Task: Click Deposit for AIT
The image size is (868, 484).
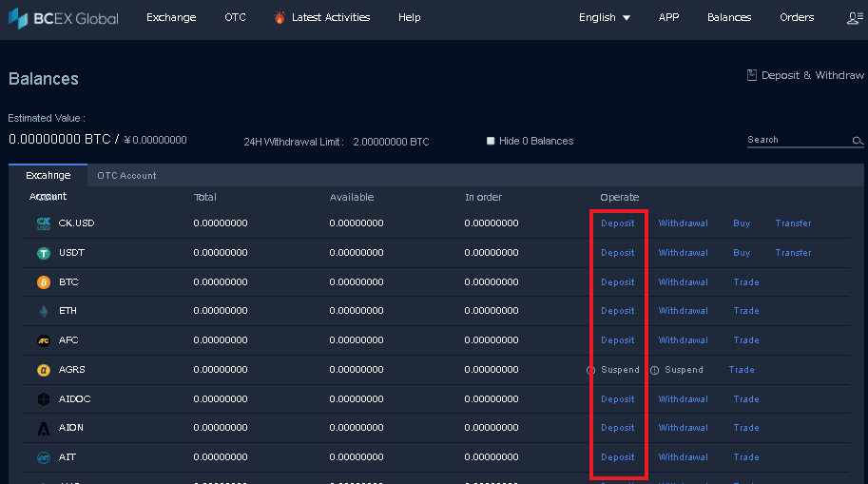Action: tap(618, 456)
